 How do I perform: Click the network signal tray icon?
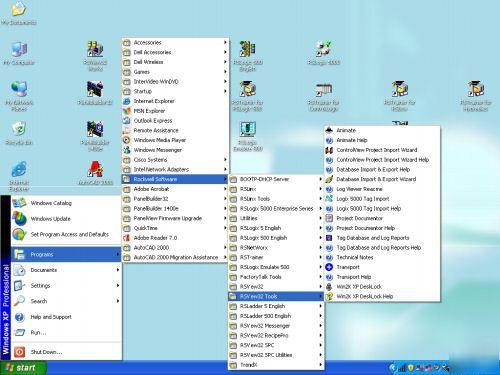pos(402,368)
